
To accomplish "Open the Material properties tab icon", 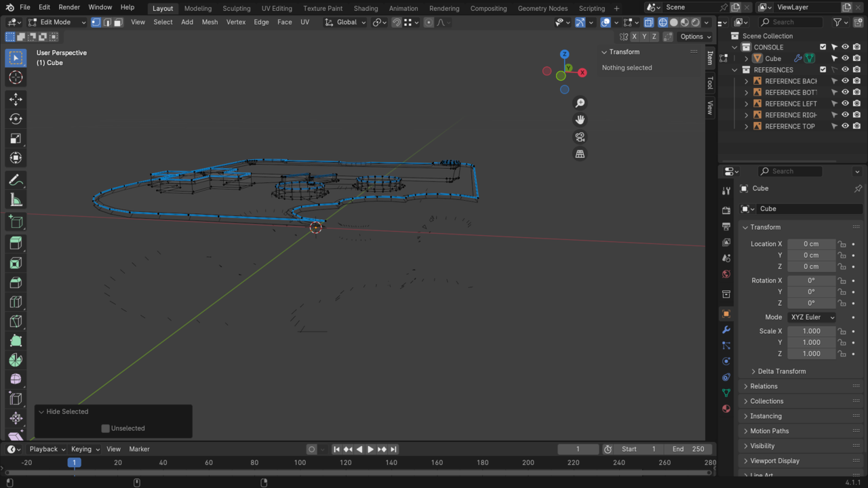I will 726,409.
